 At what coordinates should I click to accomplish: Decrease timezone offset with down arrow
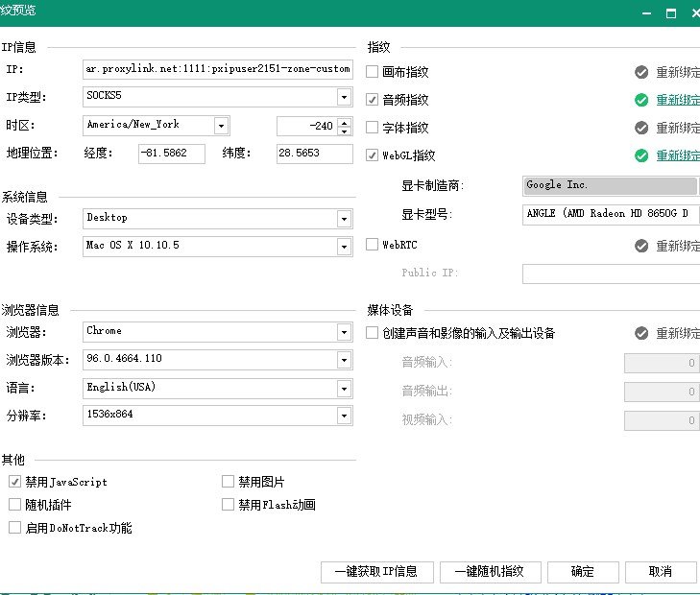tap(344, 131)
